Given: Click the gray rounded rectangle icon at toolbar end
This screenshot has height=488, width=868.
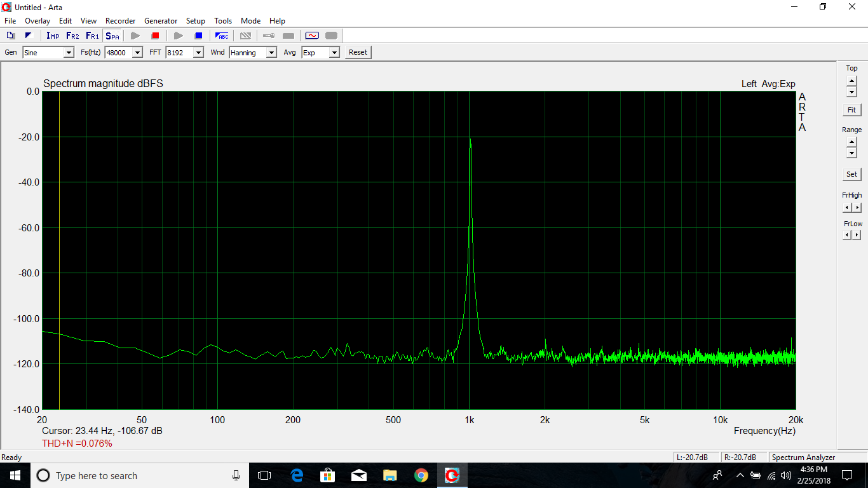Looking at the screenshot, I should [331, 36].
